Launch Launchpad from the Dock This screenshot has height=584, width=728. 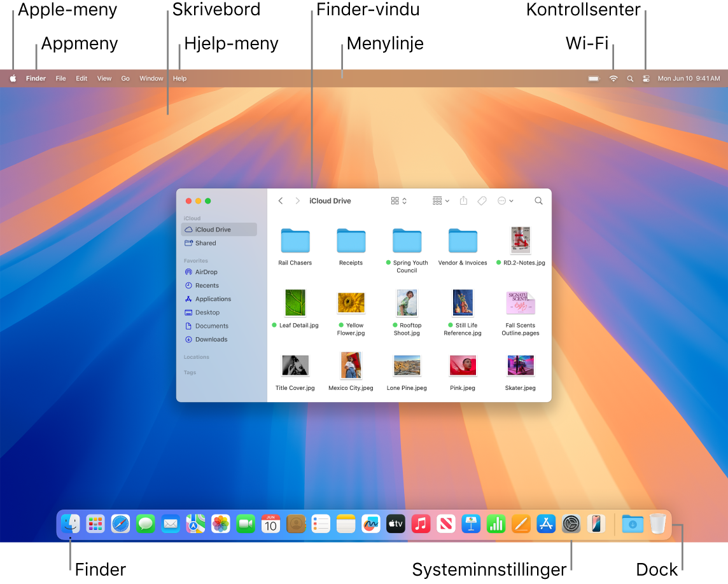tap(95, 524)
